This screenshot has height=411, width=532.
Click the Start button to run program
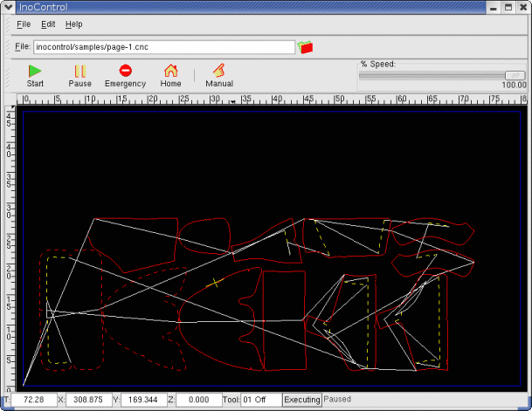point(35,76)
